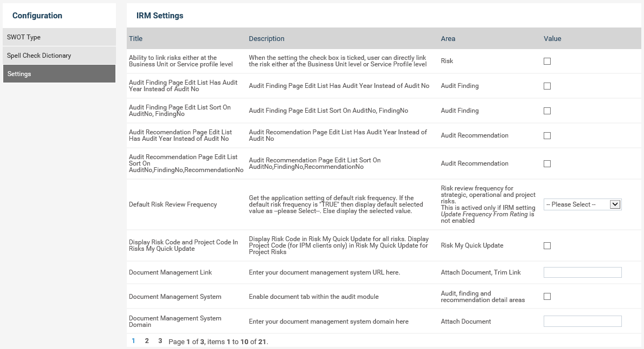Toggle Audit Recomendation Audit Year checkbox
The height and width of the screenshot is (349, 644).
tap(547, 136)
